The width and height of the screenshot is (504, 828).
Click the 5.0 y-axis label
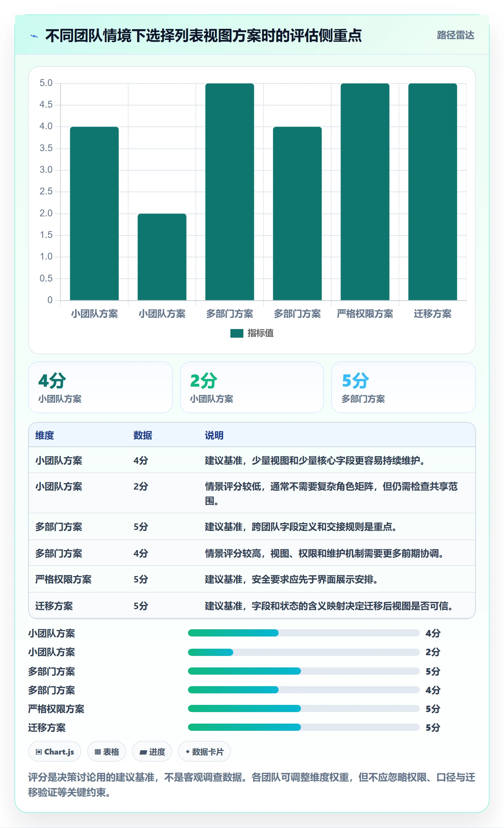click(46, 83)
